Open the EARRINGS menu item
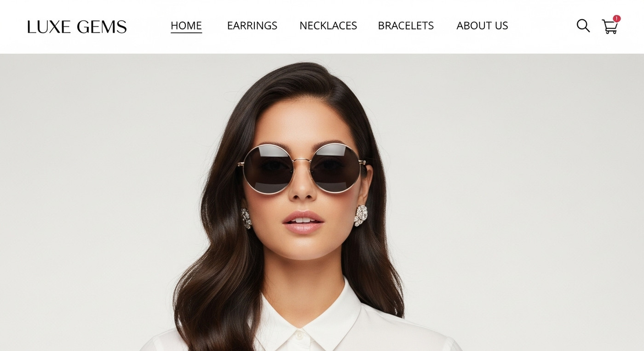 252,26
